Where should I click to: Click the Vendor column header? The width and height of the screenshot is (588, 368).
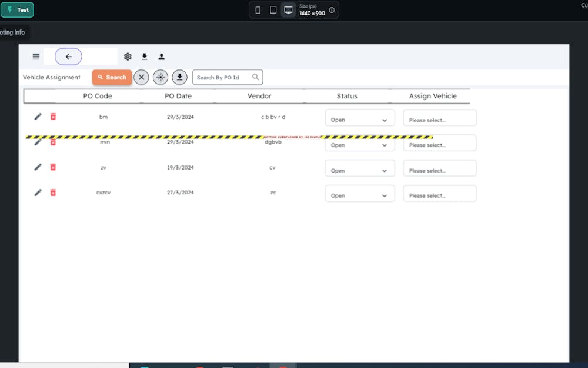(x=259, y=96)
